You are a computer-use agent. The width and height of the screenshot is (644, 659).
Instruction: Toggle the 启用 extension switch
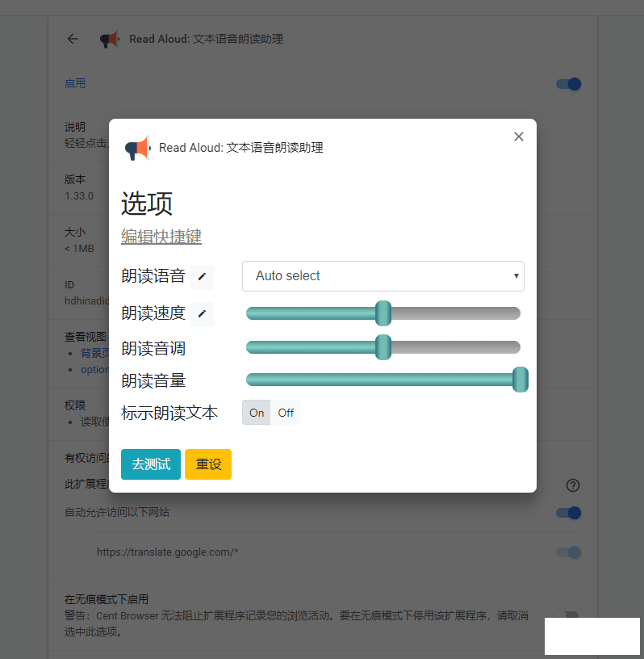point(568,84)
